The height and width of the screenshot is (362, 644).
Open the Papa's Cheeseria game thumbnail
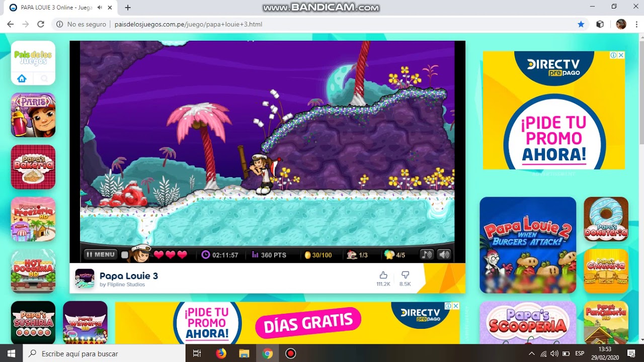coord(606,271)
